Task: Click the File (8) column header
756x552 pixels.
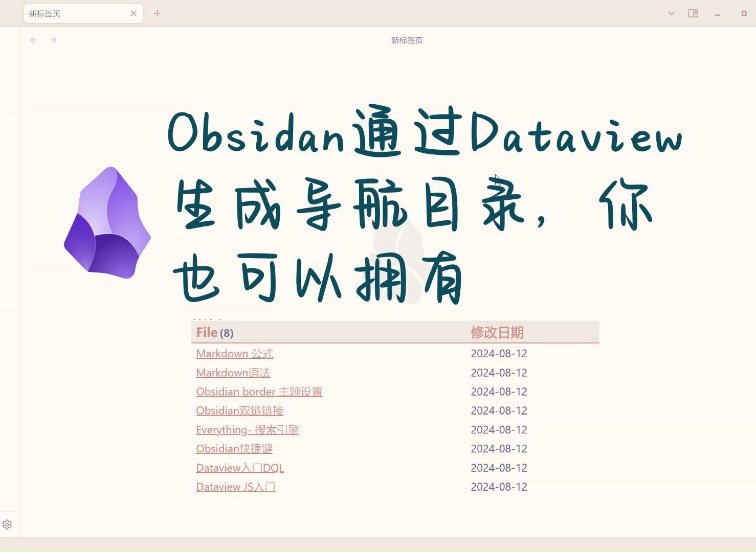Action: tap(215, 333)
